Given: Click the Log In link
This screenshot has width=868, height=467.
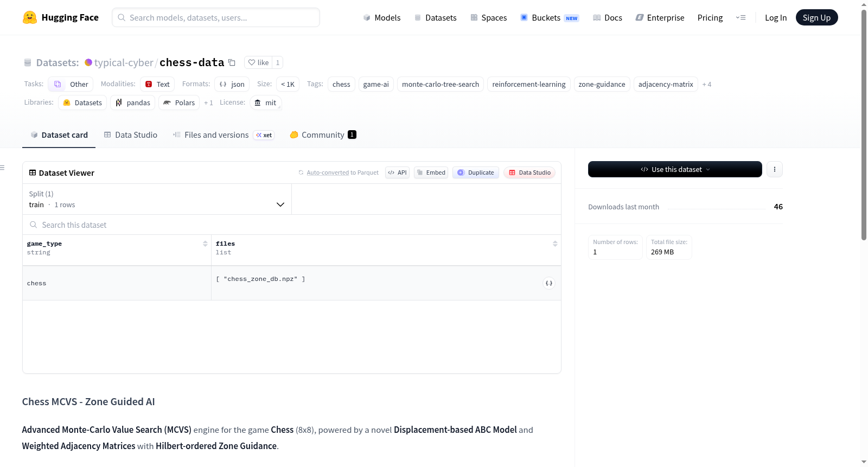Looking at the screenshot, I should coord(776,17).
